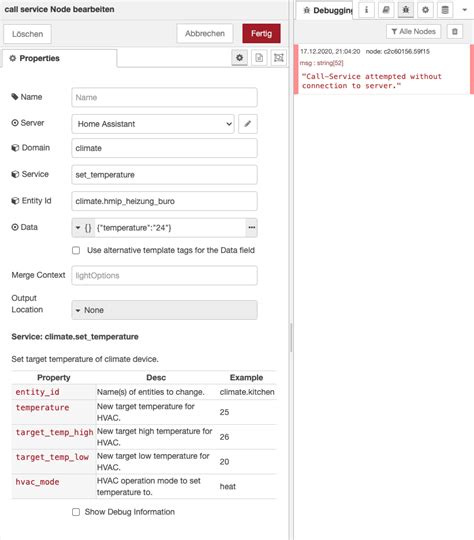Click the Service: climate.set_temperature heading
The width and height of the screenshot is (474, 540).
click(x=75, y=337)
